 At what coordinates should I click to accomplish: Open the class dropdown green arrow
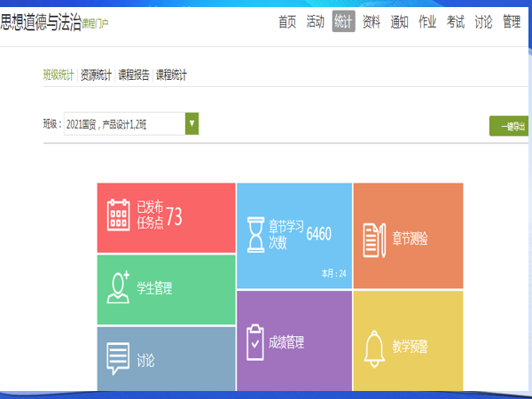click(x=192, y=124)
